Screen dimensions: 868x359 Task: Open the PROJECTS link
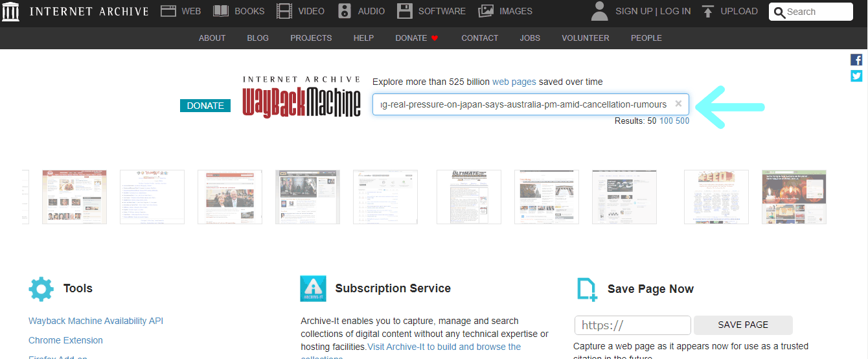(x=311, y=38)
